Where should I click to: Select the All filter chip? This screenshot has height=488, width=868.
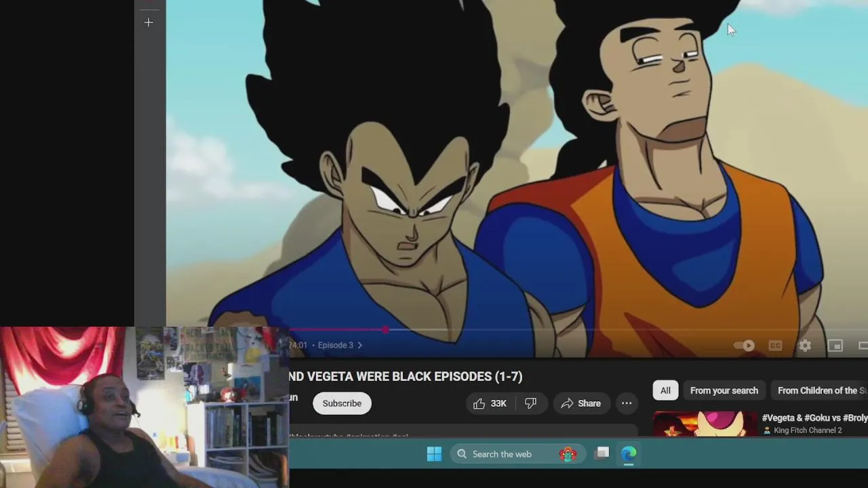(x=665, y=390)
